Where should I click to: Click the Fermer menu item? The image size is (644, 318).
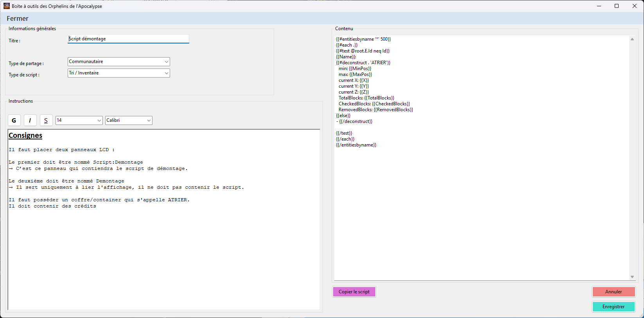(x=18, y=18)
